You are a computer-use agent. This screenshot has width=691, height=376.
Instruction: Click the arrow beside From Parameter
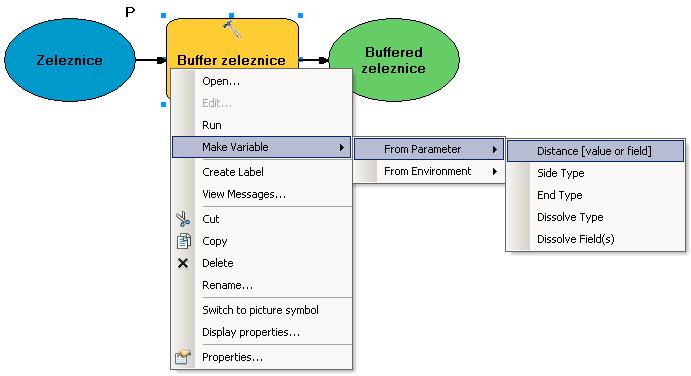coord(495,149)
